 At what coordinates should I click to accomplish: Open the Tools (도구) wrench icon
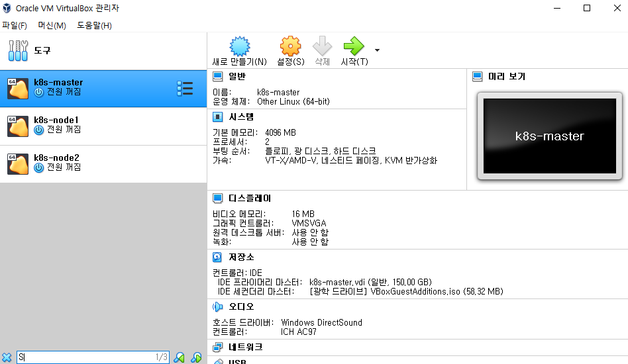18,50
